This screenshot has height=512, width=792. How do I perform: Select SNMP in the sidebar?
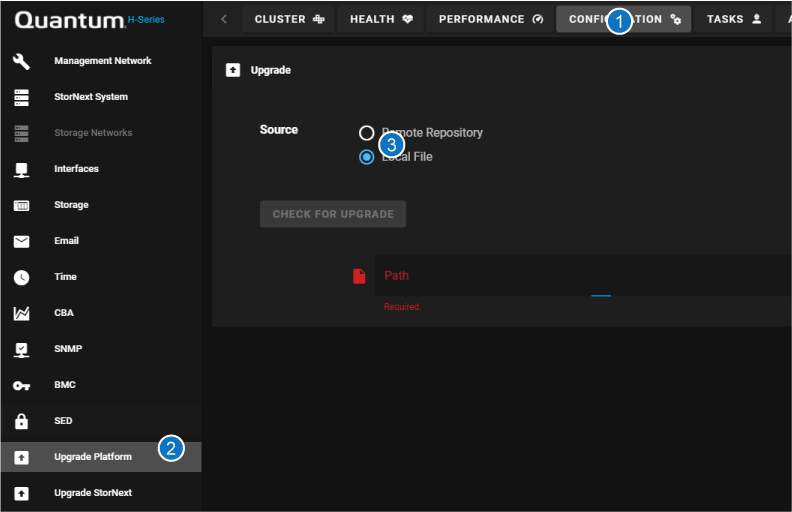[x=68, y=349]
